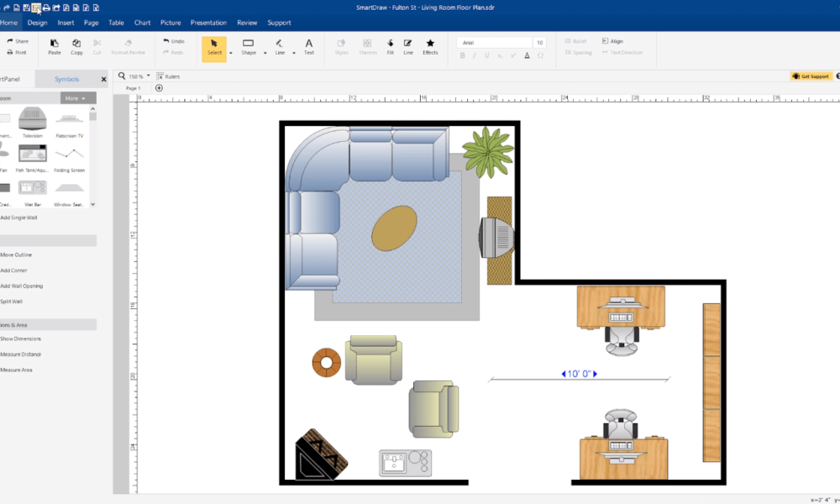Switch to the Symbols panel tab

[x=66, y=79]
